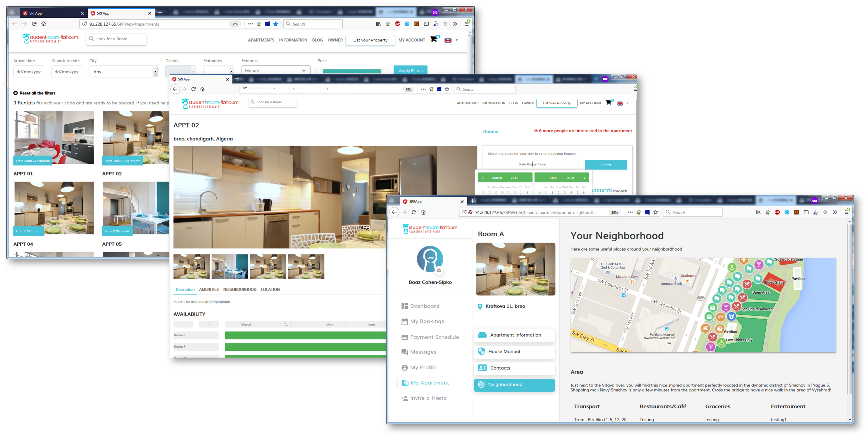Click the profile avatar settings gear icon

click(439, 270)
